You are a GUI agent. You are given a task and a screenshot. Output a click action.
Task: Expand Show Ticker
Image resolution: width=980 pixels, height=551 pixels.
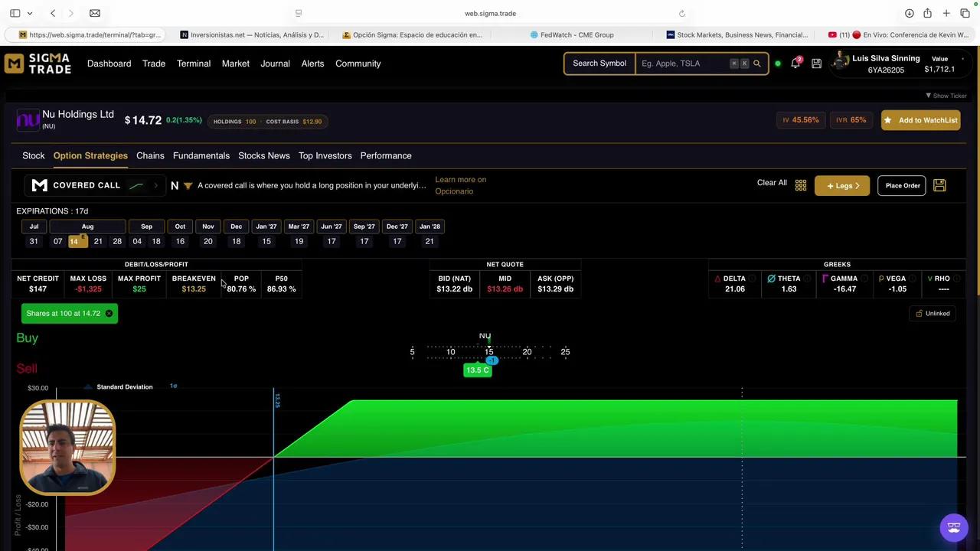[946, 96]
